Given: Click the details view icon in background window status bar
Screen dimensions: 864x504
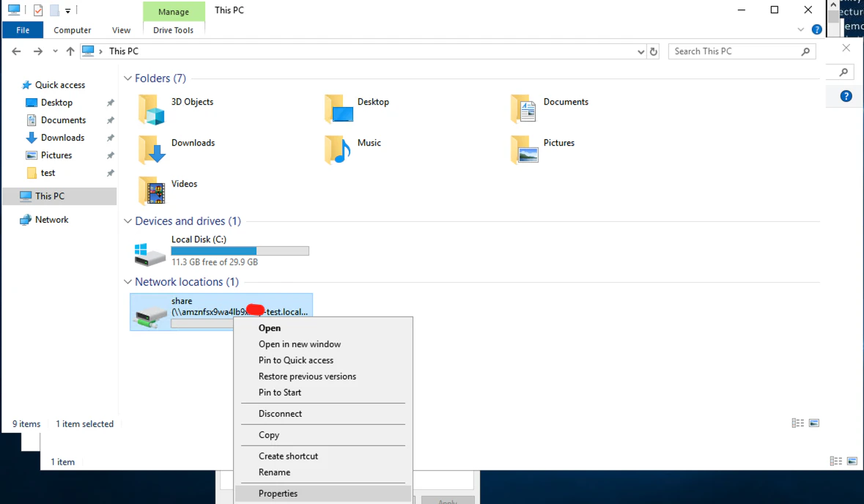Looking at the screenshot, I should pyautogui.click(x=836, y=461).
